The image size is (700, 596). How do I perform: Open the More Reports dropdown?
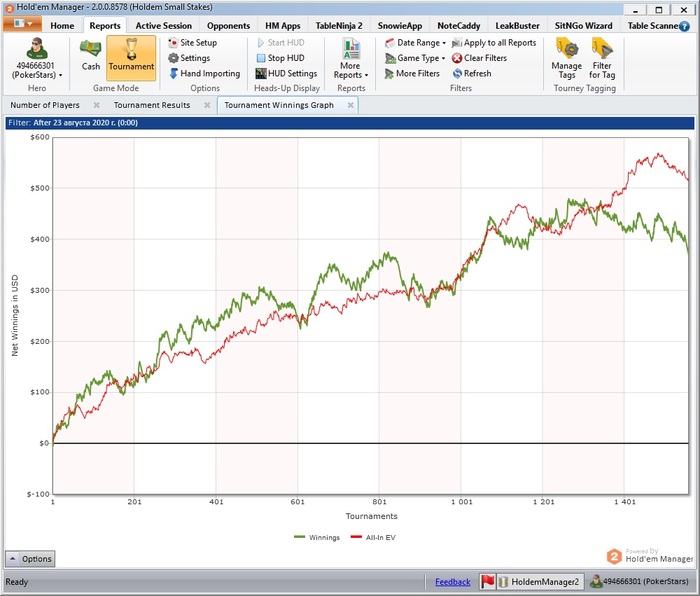[351, 58]
